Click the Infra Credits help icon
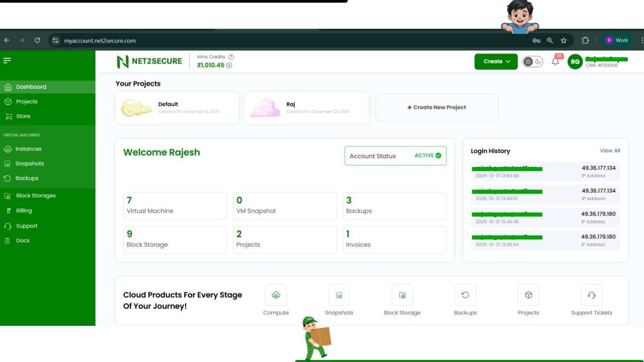Screen dimensions: 644x362 231,57
